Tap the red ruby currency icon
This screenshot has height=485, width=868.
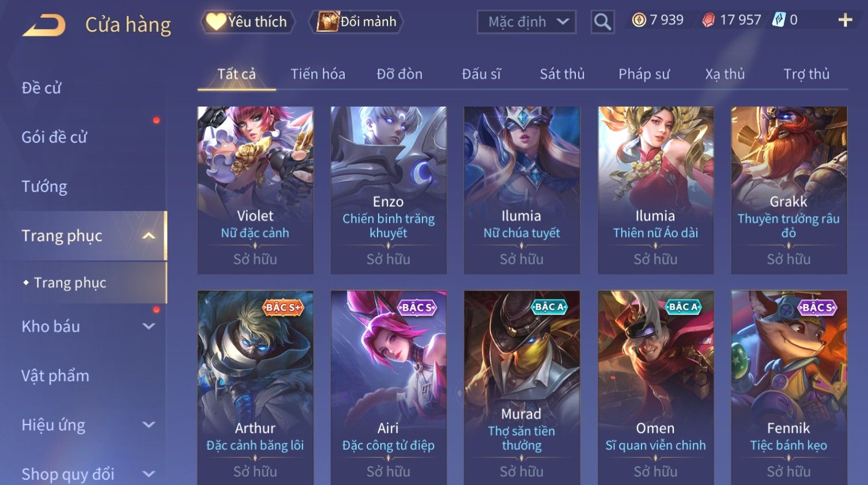click(x=708, y=20)
